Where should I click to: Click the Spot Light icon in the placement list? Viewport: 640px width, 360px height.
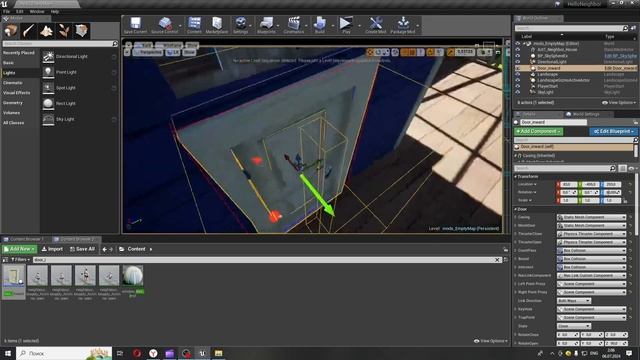pos(48,88)
